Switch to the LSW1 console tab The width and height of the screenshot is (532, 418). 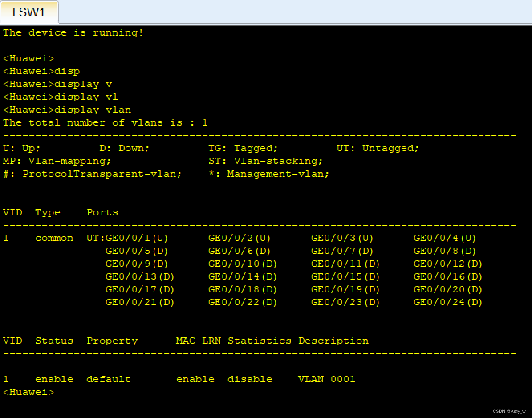29,12
